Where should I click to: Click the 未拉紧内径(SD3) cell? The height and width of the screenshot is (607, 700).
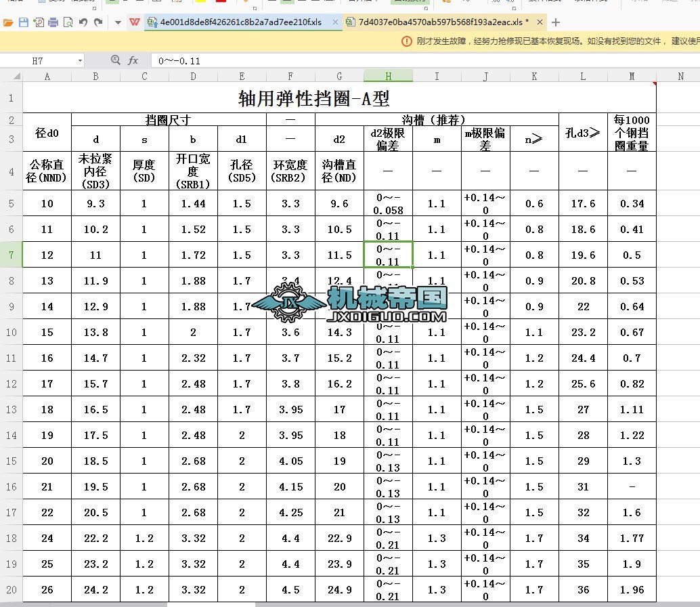(x=95, y=171)
